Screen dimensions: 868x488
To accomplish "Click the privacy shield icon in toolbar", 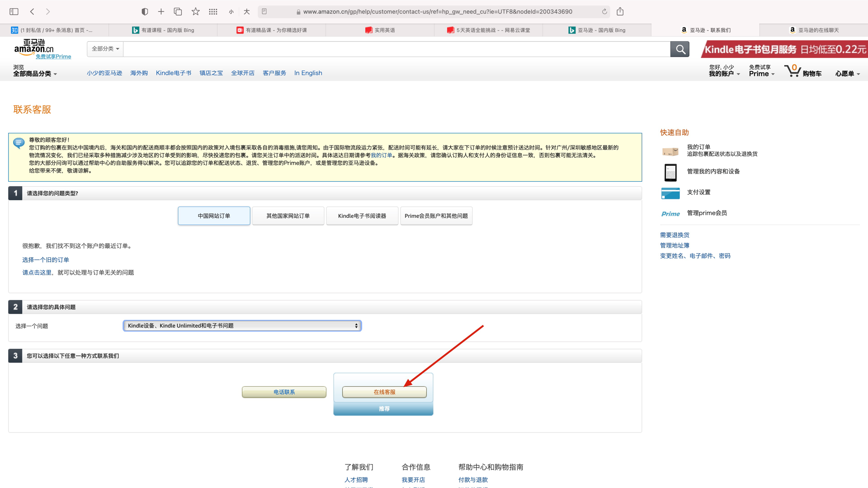I will (x=145, y=12).
